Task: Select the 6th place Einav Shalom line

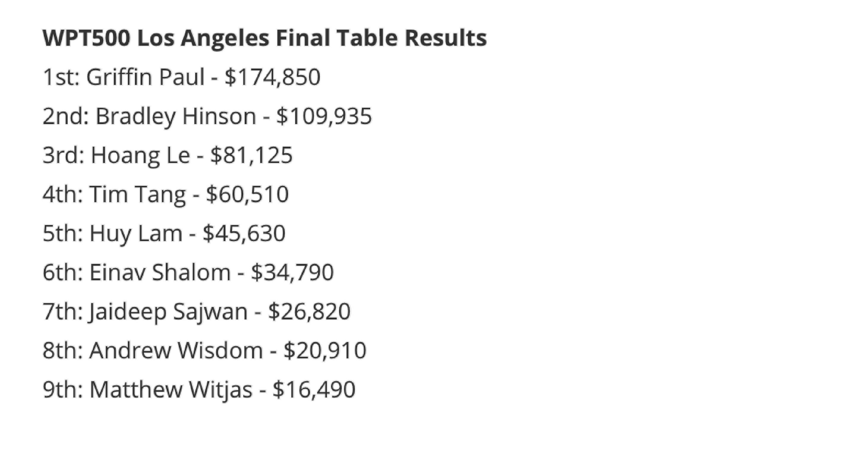Action: pyautogui.click(x=188, y=273)
